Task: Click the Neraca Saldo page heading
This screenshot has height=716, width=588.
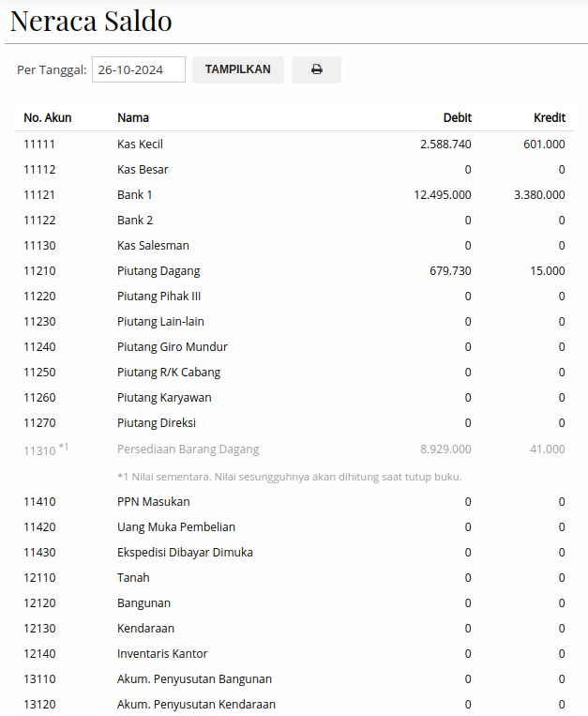Action: tap(91, 21)
